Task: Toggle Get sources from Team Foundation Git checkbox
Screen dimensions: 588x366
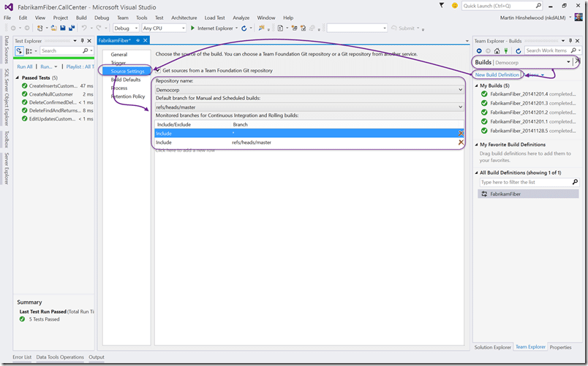Action: [158, 70]
